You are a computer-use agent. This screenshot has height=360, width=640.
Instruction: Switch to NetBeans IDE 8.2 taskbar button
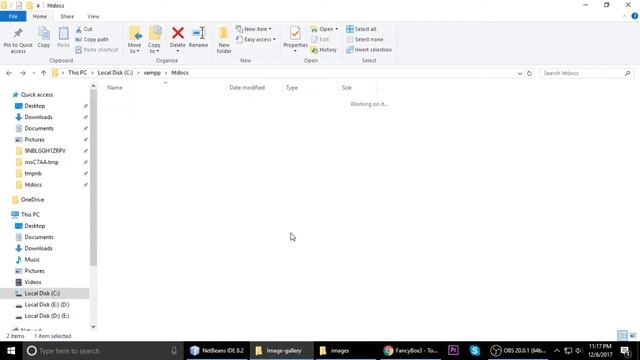click(218, 351)
